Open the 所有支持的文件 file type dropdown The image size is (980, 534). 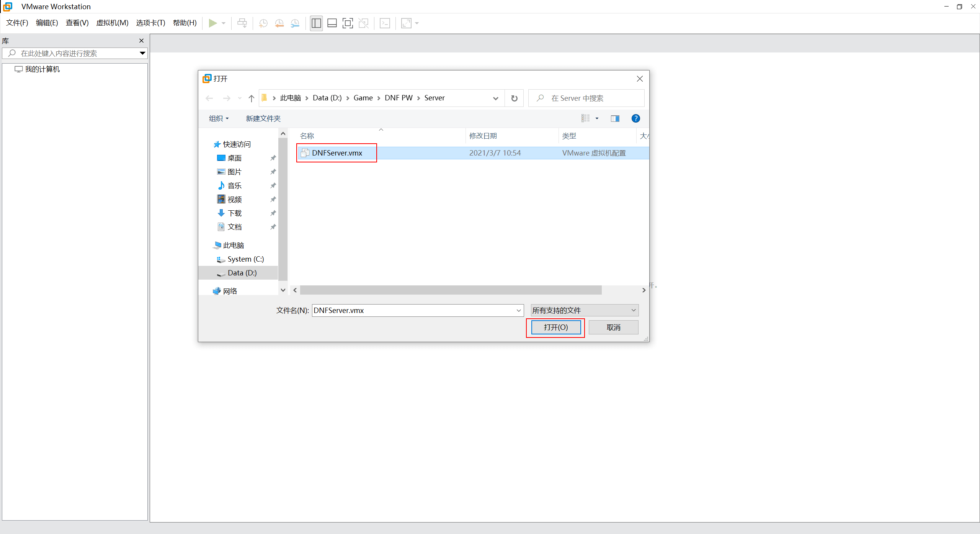pos(585,311)
